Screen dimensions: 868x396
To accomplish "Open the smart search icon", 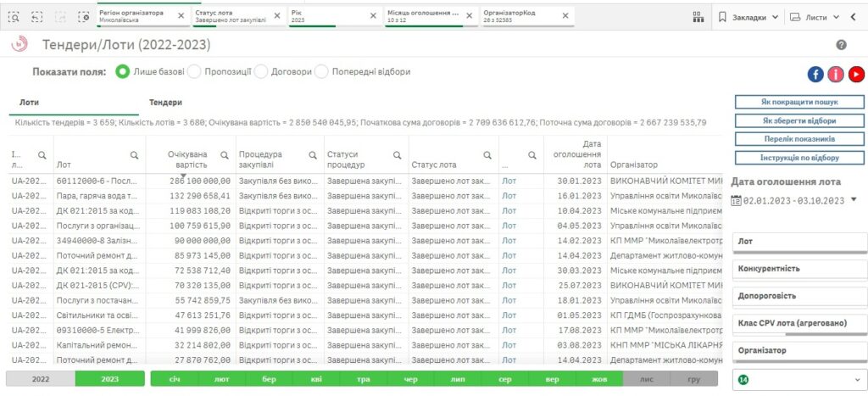I will point(14,17).
